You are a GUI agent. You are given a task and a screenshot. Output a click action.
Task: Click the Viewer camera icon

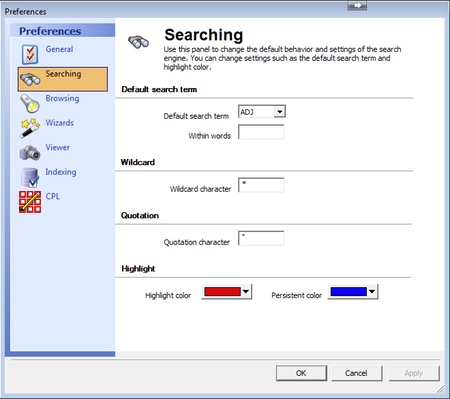(30, 153)
